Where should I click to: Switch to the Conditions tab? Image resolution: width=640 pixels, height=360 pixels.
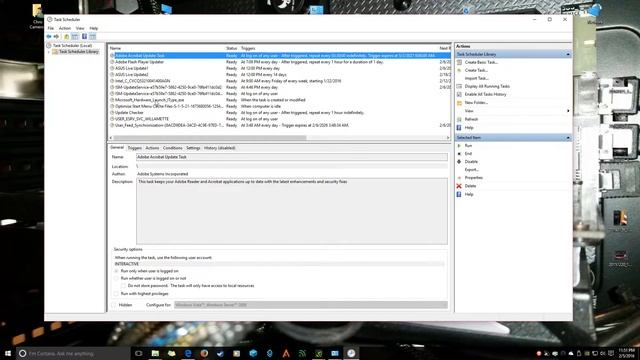coord(172,148)
